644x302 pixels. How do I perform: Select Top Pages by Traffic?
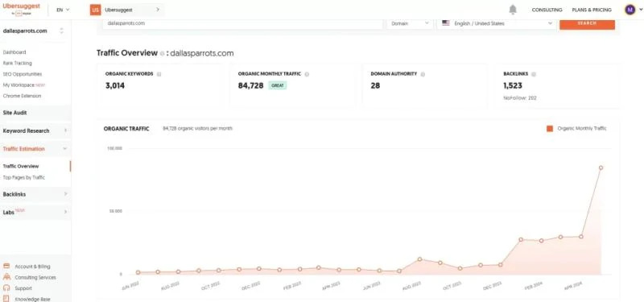point(24,177)
